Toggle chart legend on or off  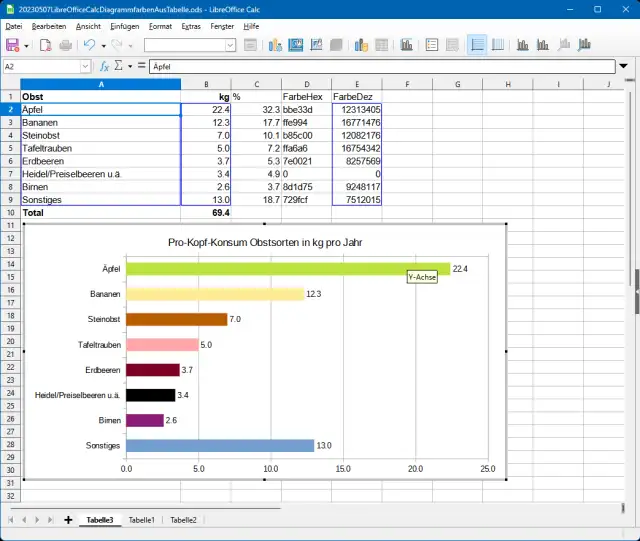pyautogui.click(x=432, y=45)
